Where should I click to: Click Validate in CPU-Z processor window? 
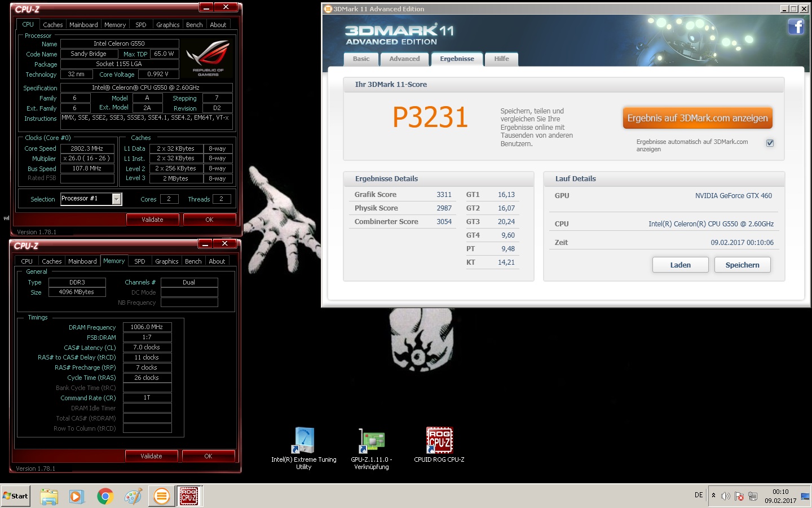(x=152, y=220)
